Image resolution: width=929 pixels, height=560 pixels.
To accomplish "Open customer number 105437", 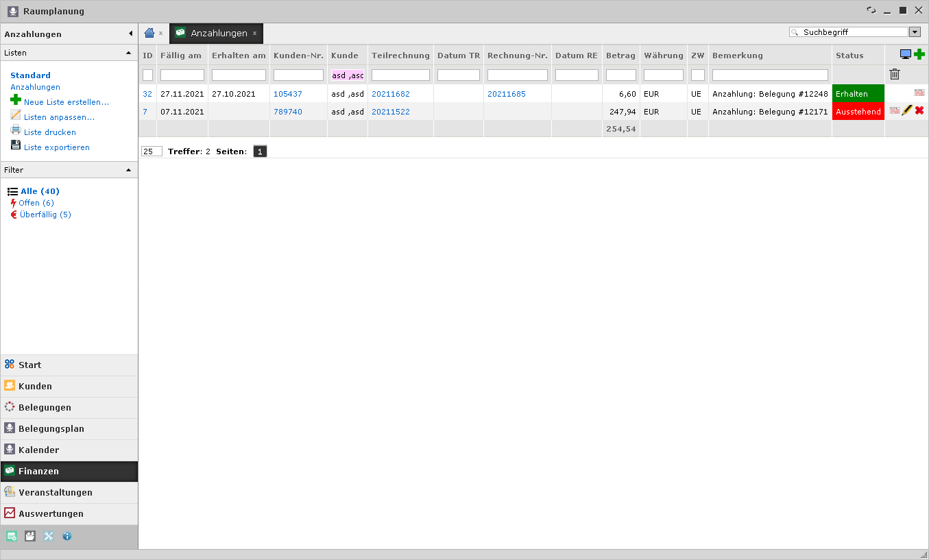I will [x=287, y=94].
